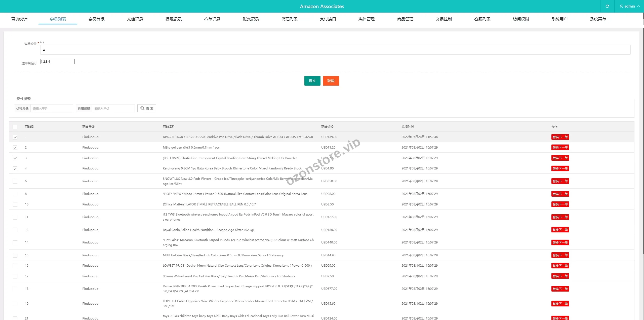Image resolution: width=644 pixels, height=320 pixels.
Task: Toggle the select-all header checkbox
Action: point(15,127)
